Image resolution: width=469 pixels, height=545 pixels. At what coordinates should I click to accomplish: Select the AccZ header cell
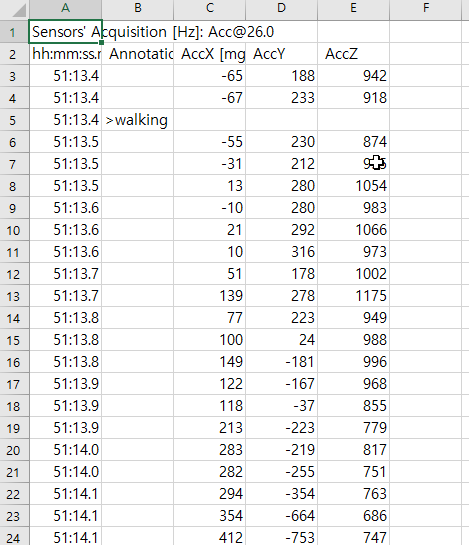click(354, 54)
